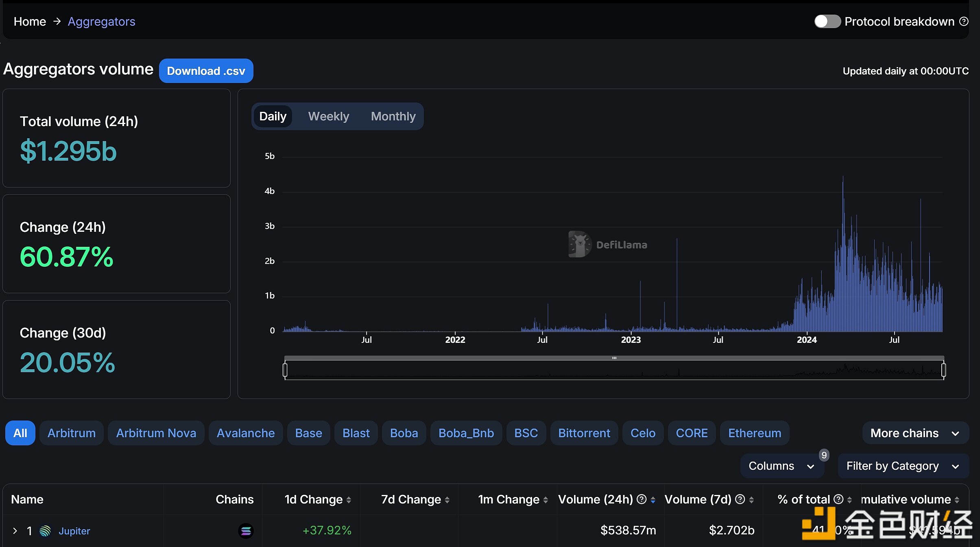The width and height of the screenshot is (980, 547).
Task: Filter by CORE chain
Action: click(692, 433)
